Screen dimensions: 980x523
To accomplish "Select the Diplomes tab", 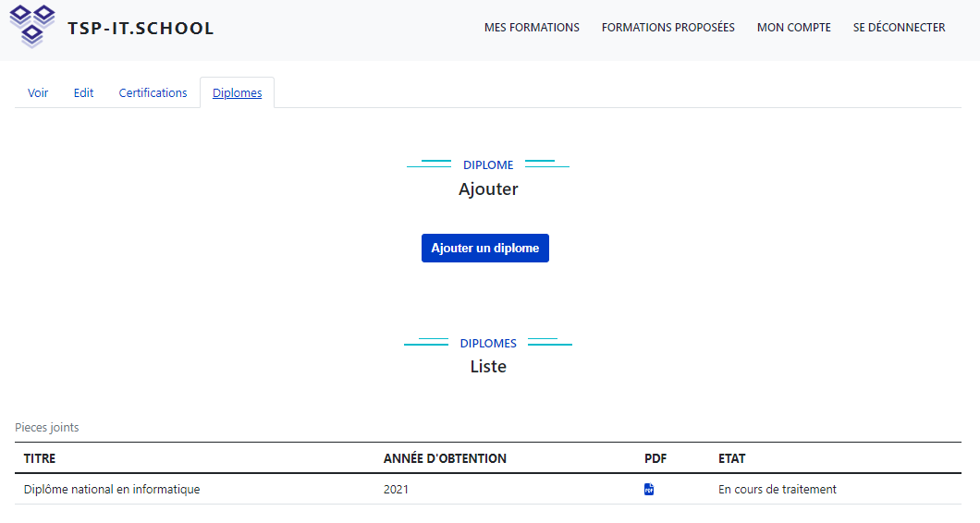I will point(237,92).
